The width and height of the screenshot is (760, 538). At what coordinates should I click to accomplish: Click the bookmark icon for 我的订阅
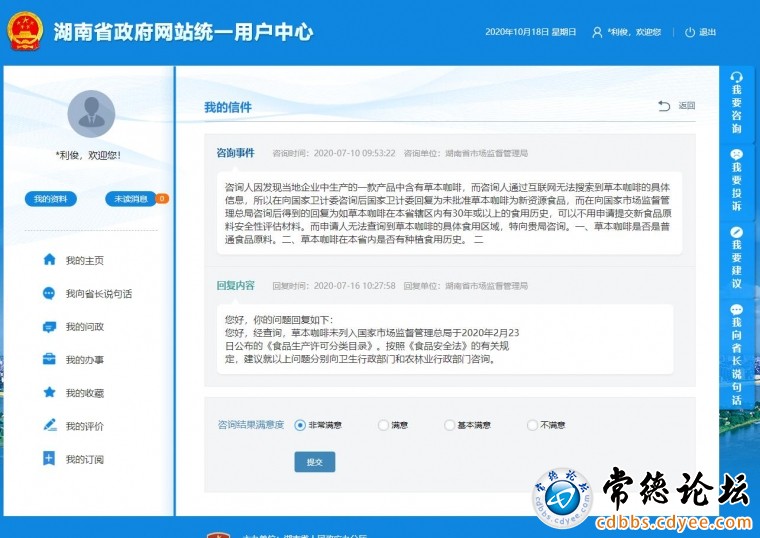49,459
